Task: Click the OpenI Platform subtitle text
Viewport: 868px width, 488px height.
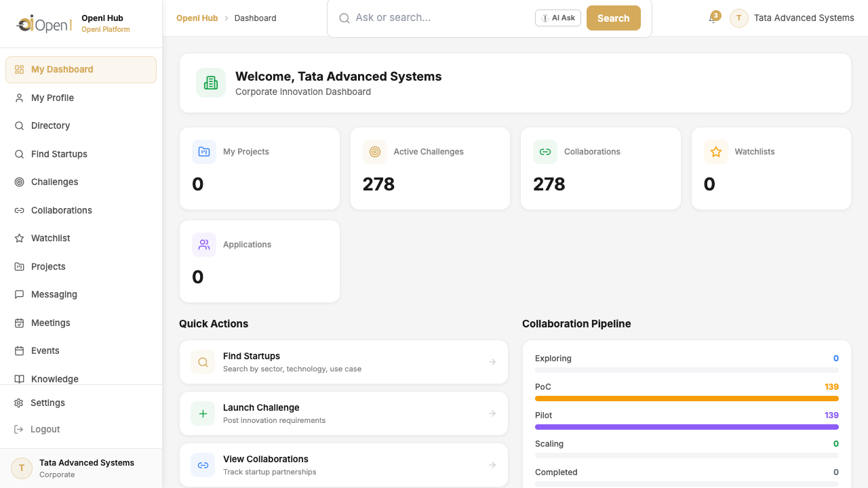Action: [x=106, y=30]
